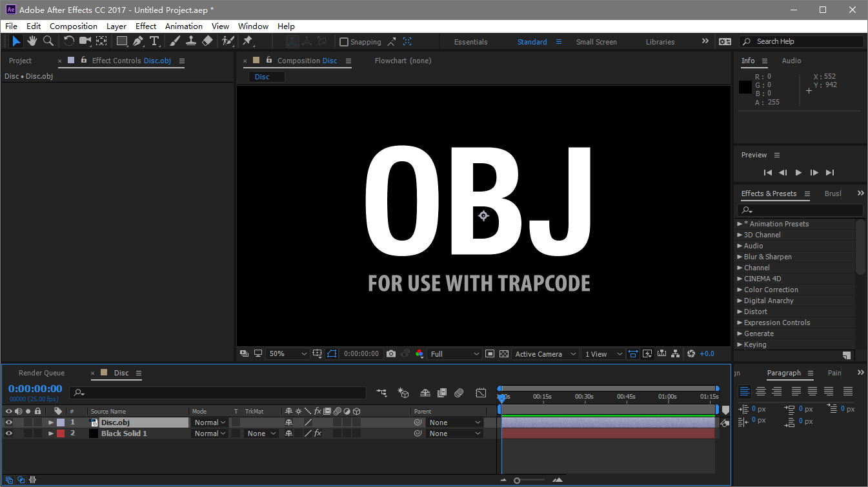Open the Composition menu
The image size is (868, 487).
(x=74, y=26)
